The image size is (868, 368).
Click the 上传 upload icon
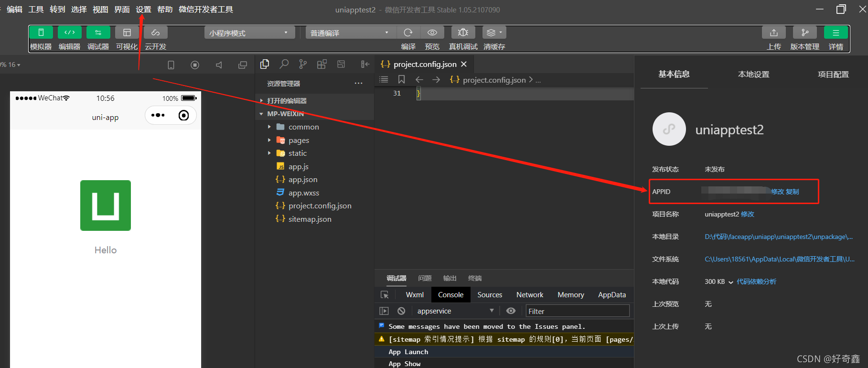774,32
